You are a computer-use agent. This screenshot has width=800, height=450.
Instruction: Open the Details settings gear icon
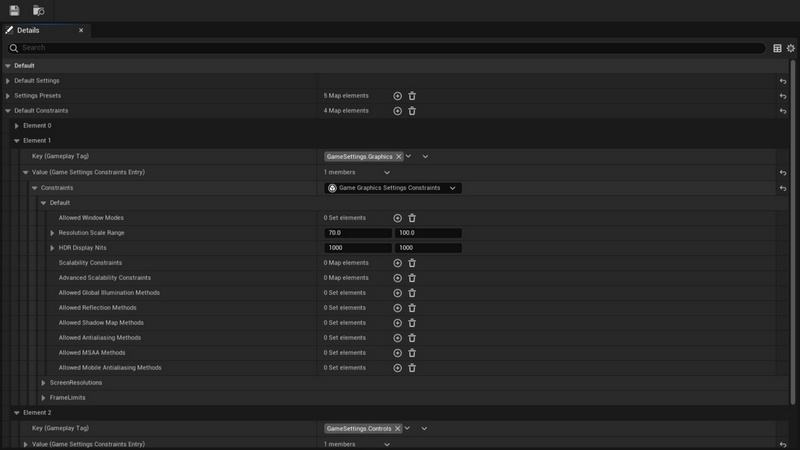pyautogui.click(x=791, y=48)
